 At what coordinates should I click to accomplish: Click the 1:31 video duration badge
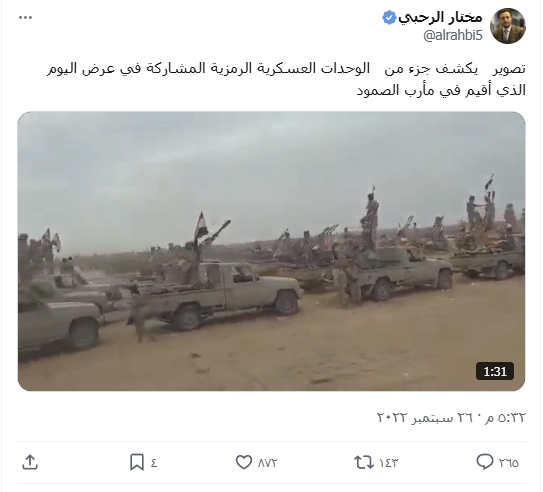495,372
